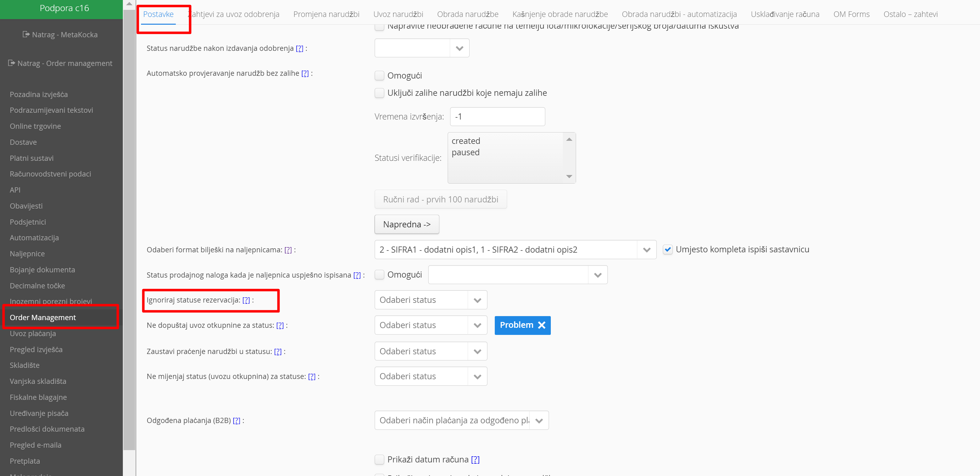This screenshot has width=980, height=476.
Task: Click help icon for Odgođena plaćanja (B2B)
Action: (x=237, y=421)
